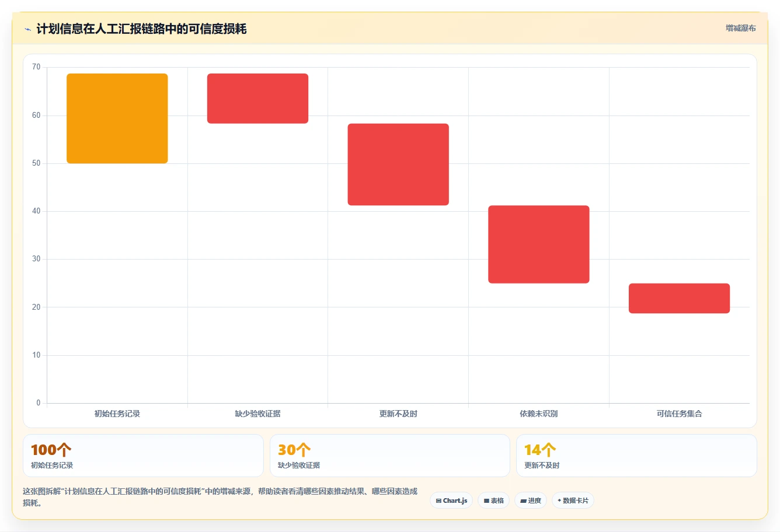
Task: Click the 表格 tag chip
Action: 493,501
